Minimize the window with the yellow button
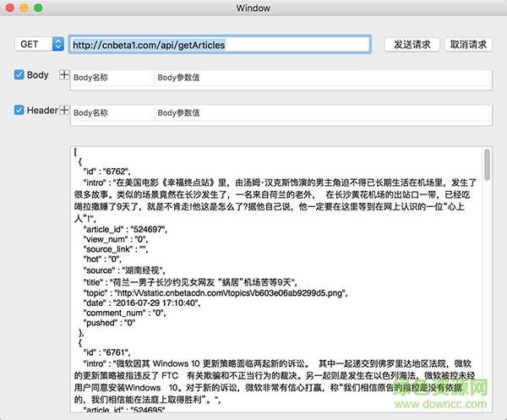Viewport: 507px width, 420px height. tap(25, 8)
